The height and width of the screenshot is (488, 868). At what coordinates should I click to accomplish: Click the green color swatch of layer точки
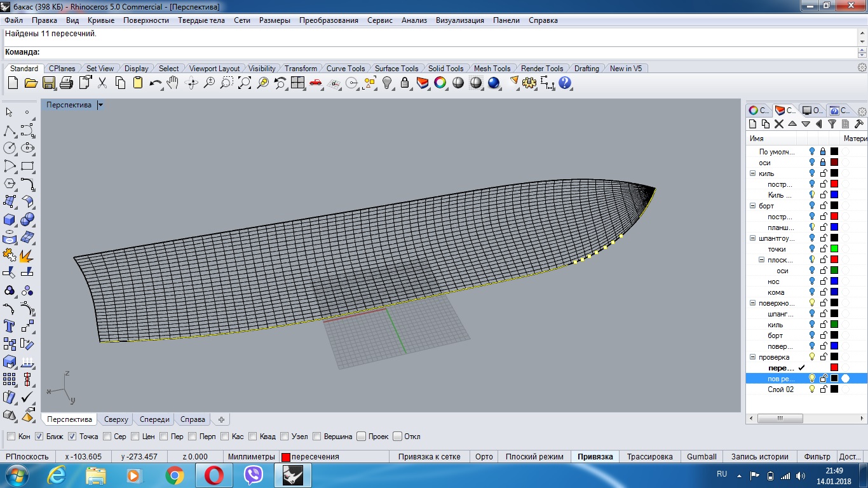(x=834, y=249)
